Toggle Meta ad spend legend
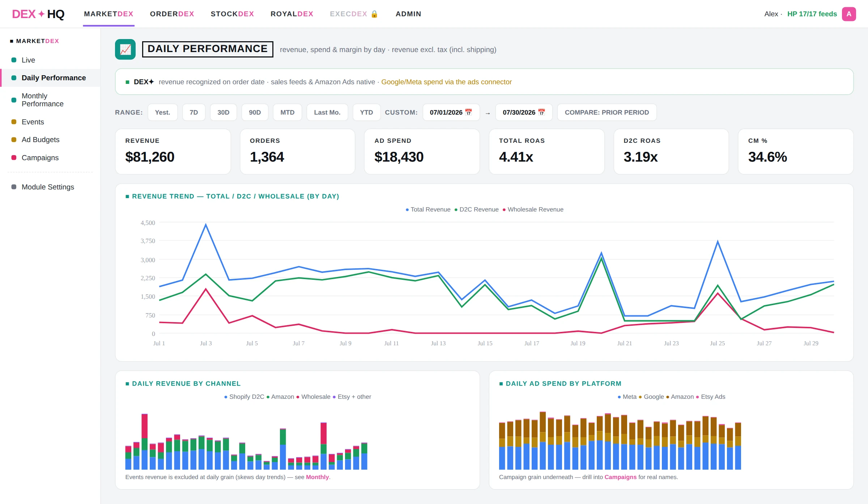 627,397
